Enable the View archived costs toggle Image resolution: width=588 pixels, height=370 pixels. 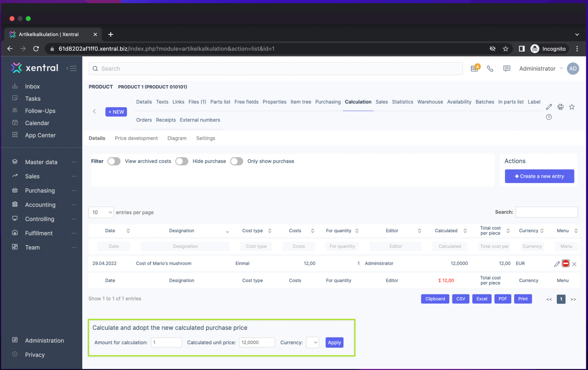point(114,161)
